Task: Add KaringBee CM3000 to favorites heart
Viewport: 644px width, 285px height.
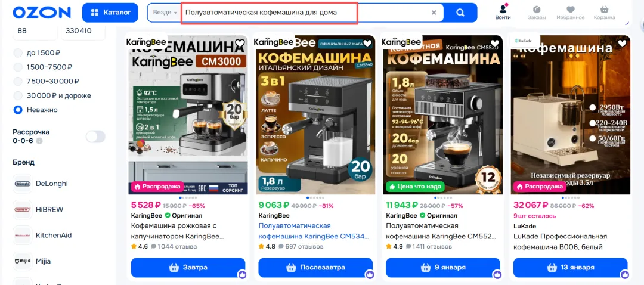Action: point(240,43)
